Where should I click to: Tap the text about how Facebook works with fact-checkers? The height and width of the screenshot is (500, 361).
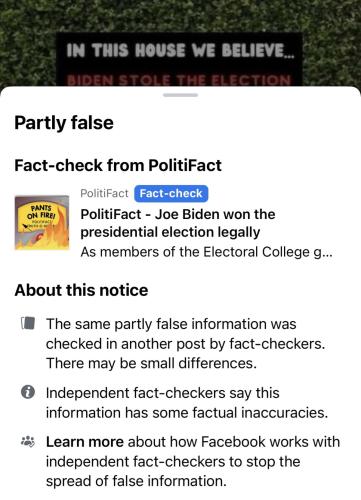coord(193,462)
